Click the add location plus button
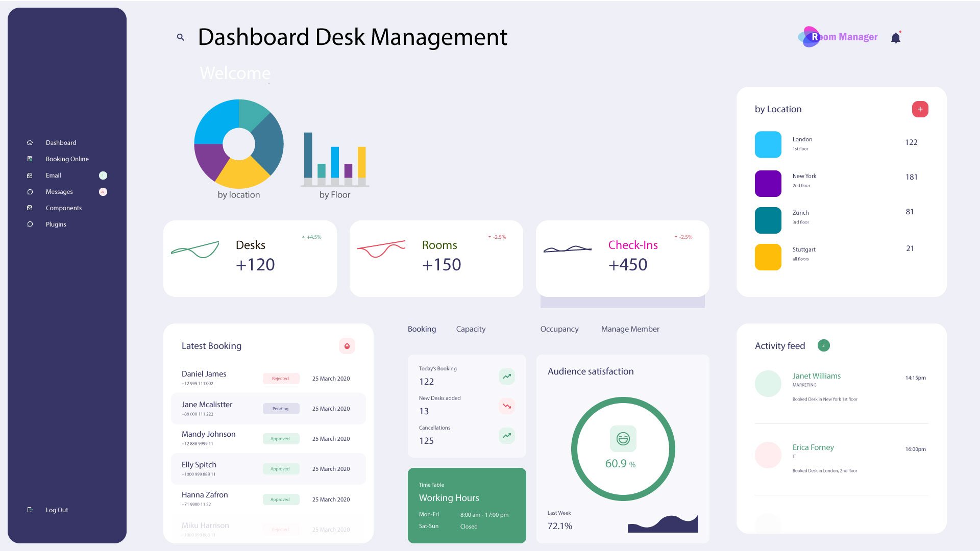 pyautogui.click(x=920, y=109)
